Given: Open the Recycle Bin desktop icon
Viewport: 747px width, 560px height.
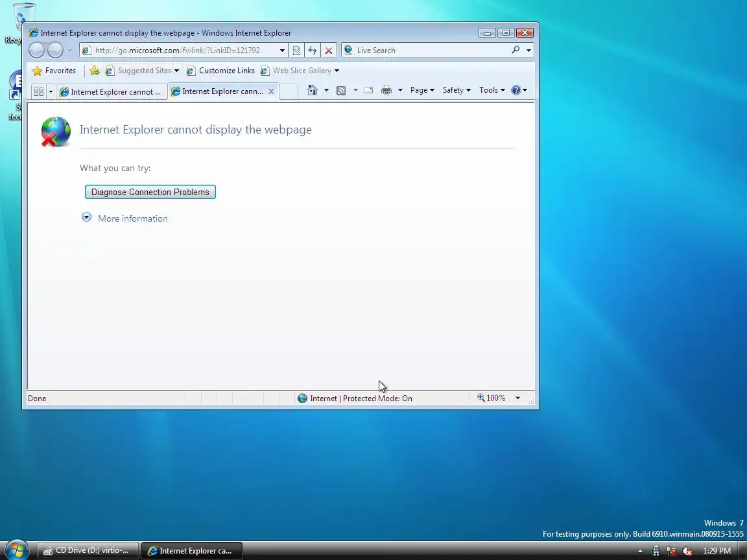Looking at the screenshot, I should [19, 23].
